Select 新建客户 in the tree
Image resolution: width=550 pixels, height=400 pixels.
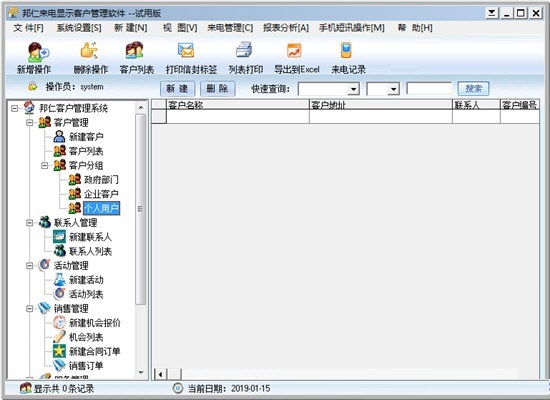(86, 137)
